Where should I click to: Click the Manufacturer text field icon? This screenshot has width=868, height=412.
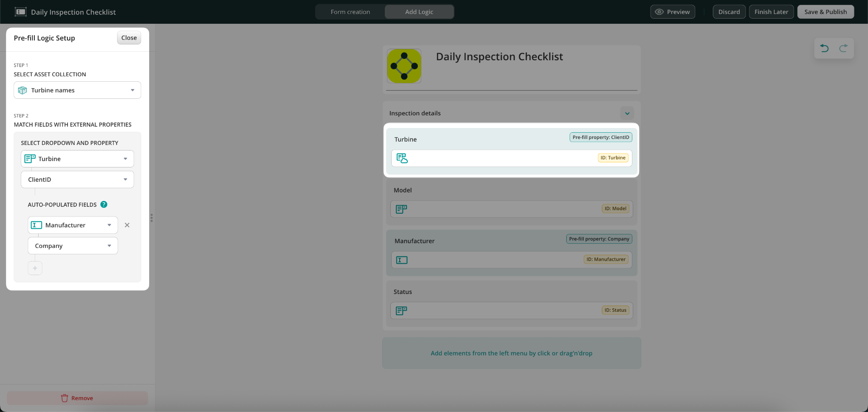pyautogui.click(x=402, y=260)
